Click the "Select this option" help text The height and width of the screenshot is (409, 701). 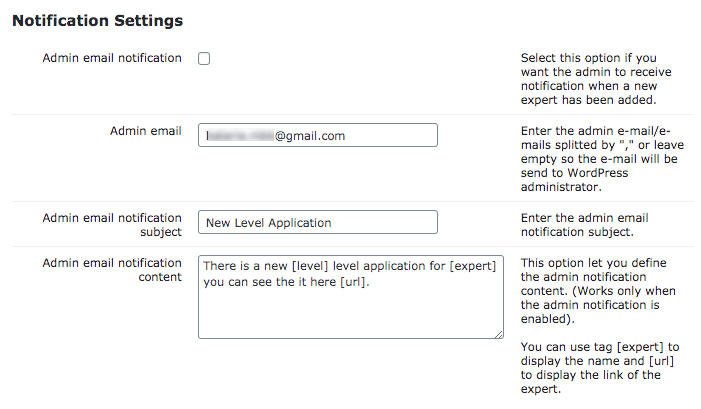[588, 80]
